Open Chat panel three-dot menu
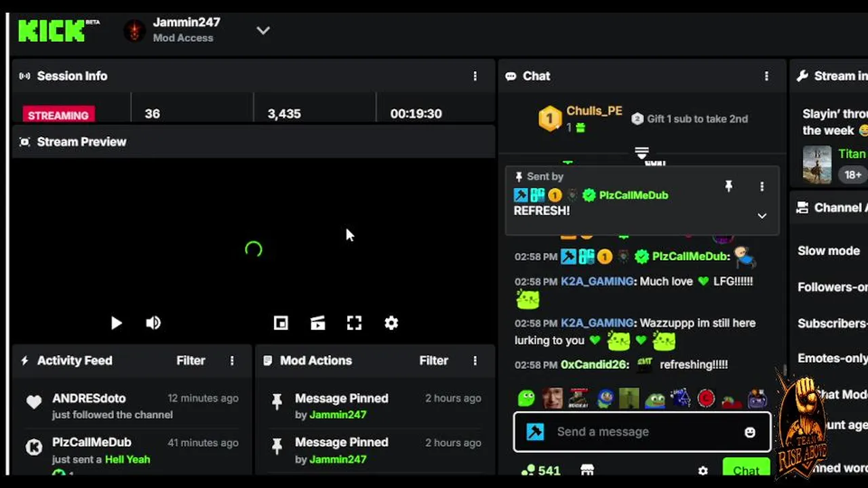 point(766,76)
